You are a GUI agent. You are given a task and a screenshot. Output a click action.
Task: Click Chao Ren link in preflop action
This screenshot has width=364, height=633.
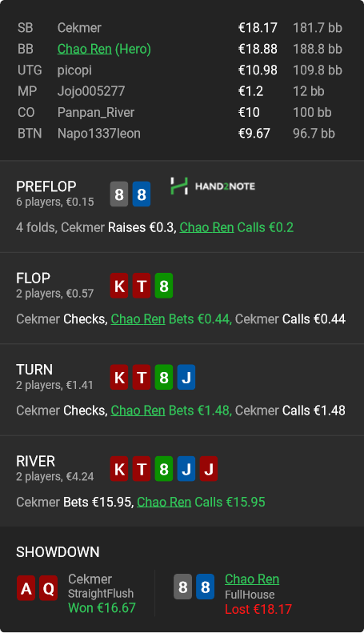(206, 227)
